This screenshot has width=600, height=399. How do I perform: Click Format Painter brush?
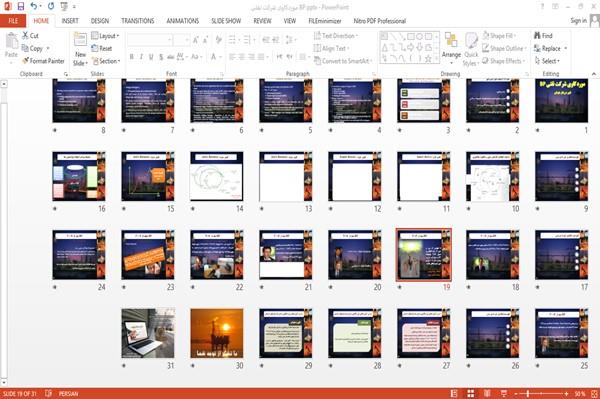[43, 61]
